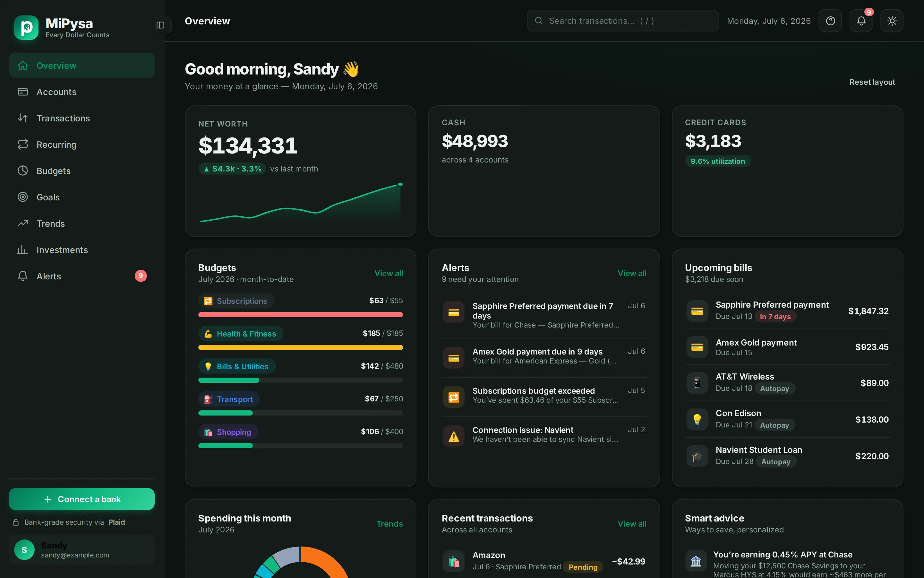The width and height of the screenshot is (924, 578).
Task: Select the Shopping budget chip
Action: 228,432
